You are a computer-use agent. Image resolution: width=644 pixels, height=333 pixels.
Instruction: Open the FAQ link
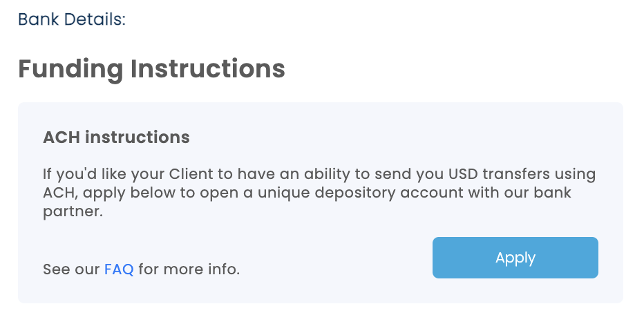(x=119, y=269)
